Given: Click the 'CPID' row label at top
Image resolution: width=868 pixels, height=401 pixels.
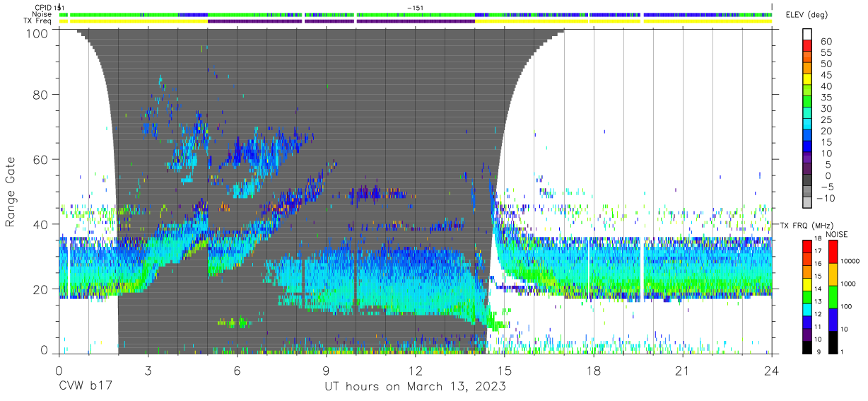Looking at the screenshot, I should (x=42, y=8).
